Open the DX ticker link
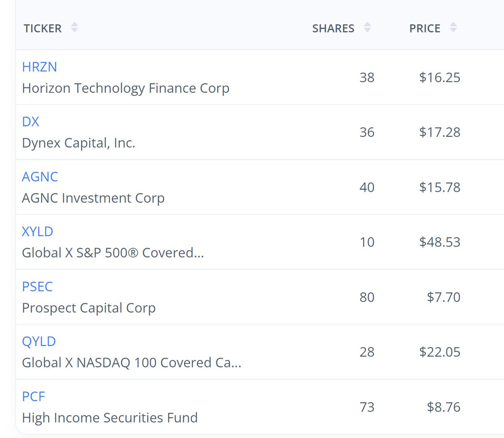The image size is (504, 438). [31, 122]
